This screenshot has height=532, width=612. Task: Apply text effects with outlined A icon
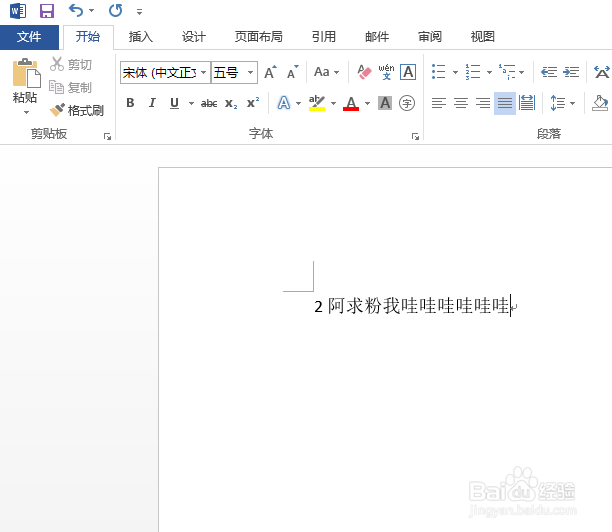click(x=284, y=103)
